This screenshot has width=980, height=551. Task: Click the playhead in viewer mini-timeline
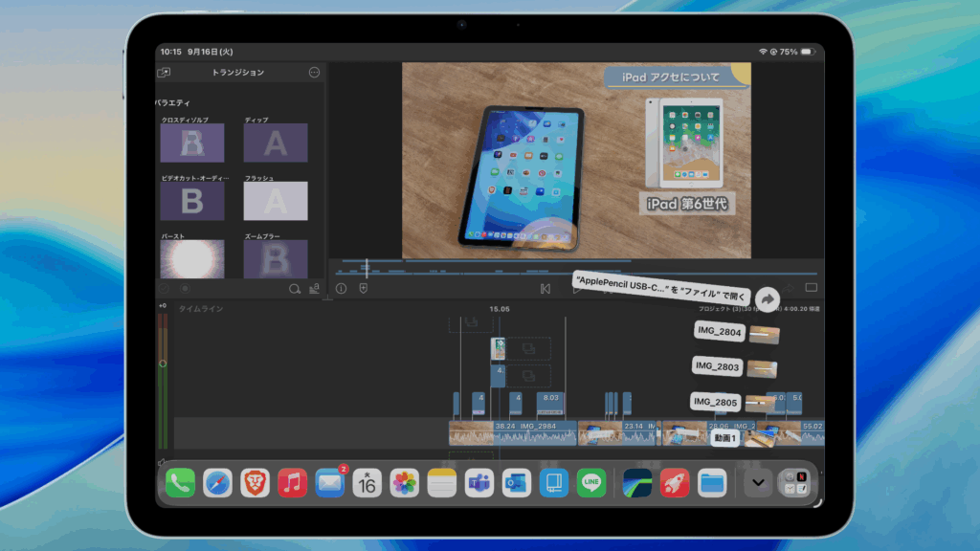(367, 268)
